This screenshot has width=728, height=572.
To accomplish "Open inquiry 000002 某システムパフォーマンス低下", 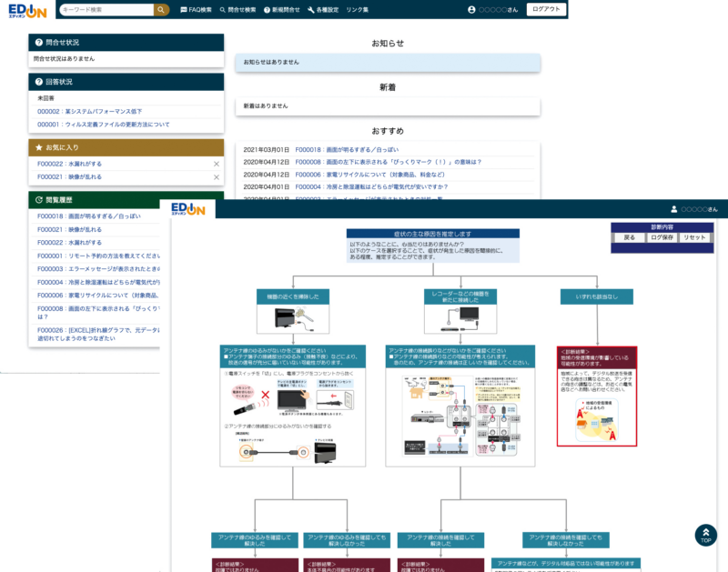I will coord(90,111).
